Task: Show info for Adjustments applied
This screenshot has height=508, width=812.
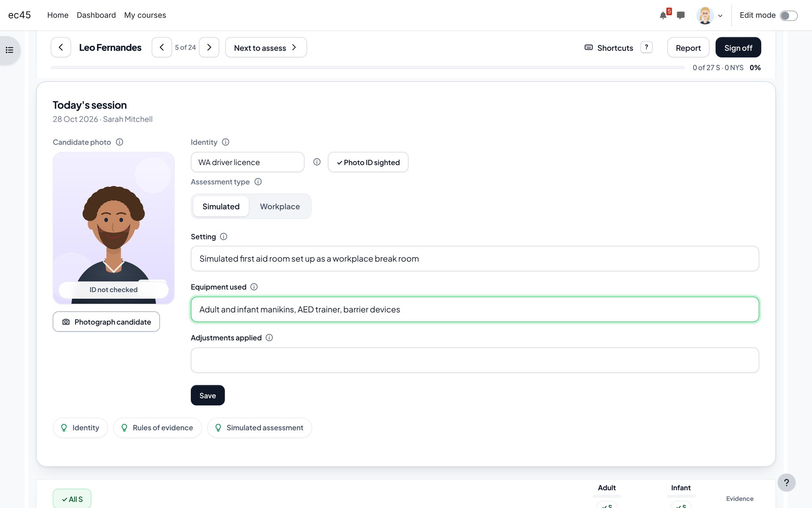Action: [269, 338]
